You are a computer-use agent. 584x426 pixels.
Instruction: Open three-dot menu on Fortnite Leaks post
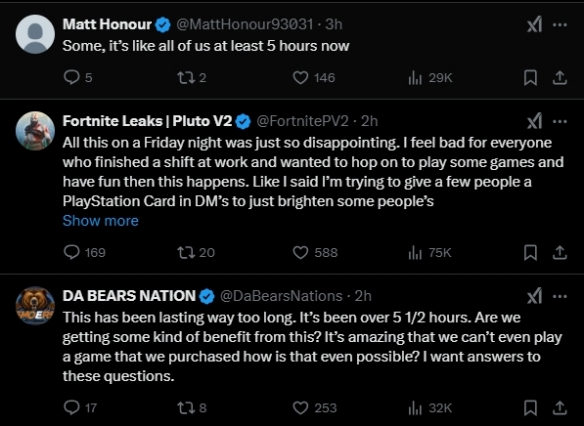click(x=559, y=121)
